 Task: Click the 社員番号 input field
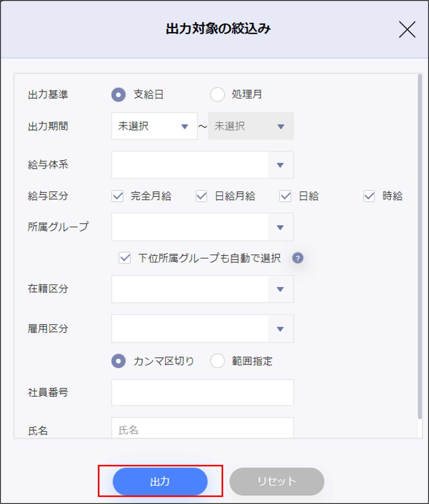[202, 393]
